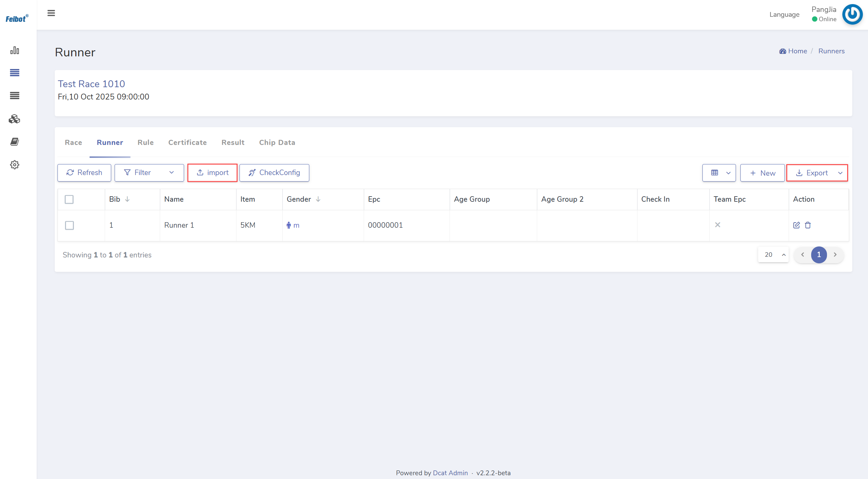
Task: Open the Test Race 1010 link
Action: click(91, 84)
